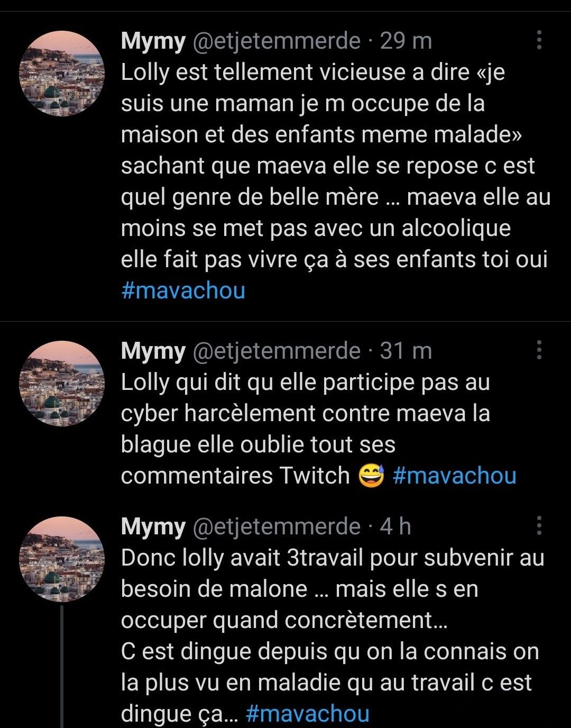571x728 pixels.
Task: Click the @etjetemmerde handle on the 29 m tweet
Action: (277, 41)
